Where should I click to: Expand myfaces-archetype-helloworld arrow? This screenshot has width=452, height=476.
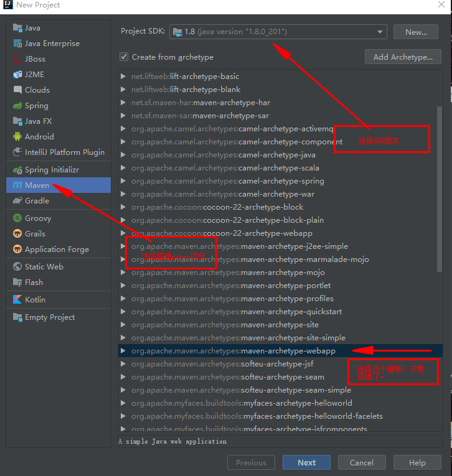point(123,403)
